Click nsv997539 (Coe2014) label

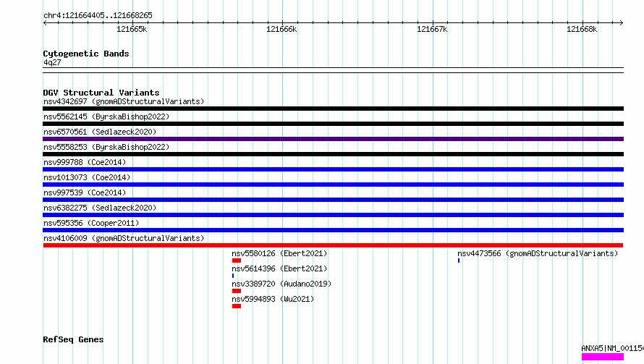click(85, 192)
